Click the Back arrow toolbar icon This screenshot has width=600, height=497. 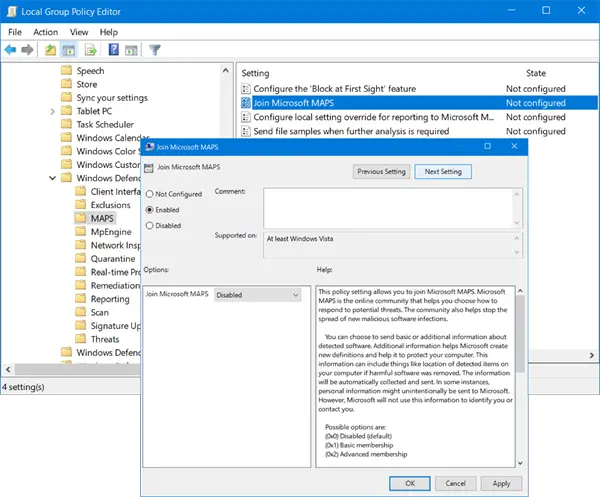[11, 49]
